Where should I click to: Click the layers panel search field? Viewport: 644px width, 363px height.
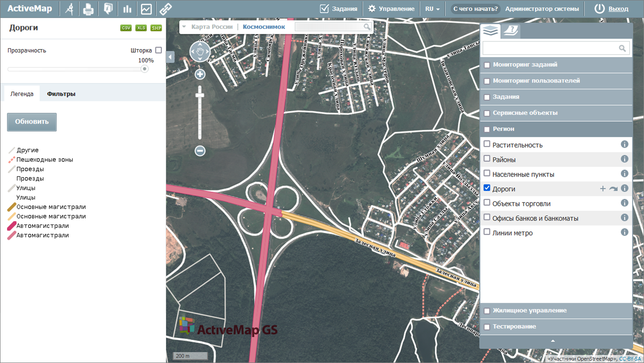[550, 48]
